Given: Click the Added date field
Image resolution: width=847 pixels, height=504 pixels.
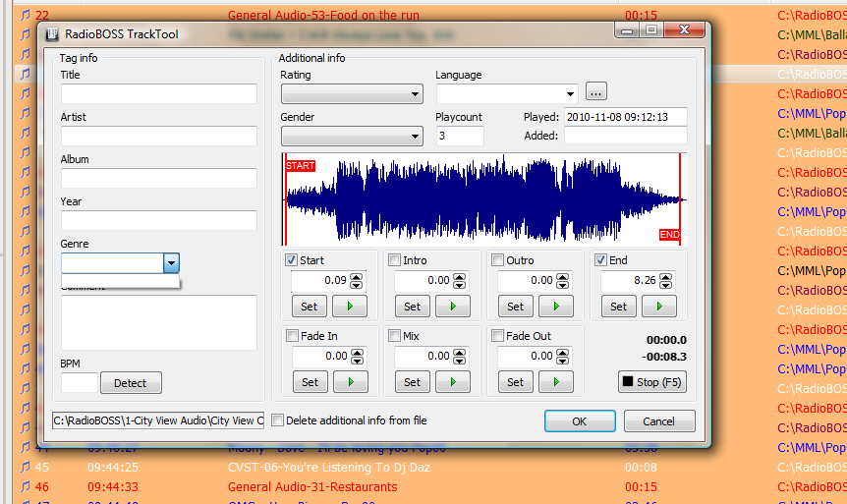Looking at the screenshot, I should pyautogui.click(x=626, y=135).
